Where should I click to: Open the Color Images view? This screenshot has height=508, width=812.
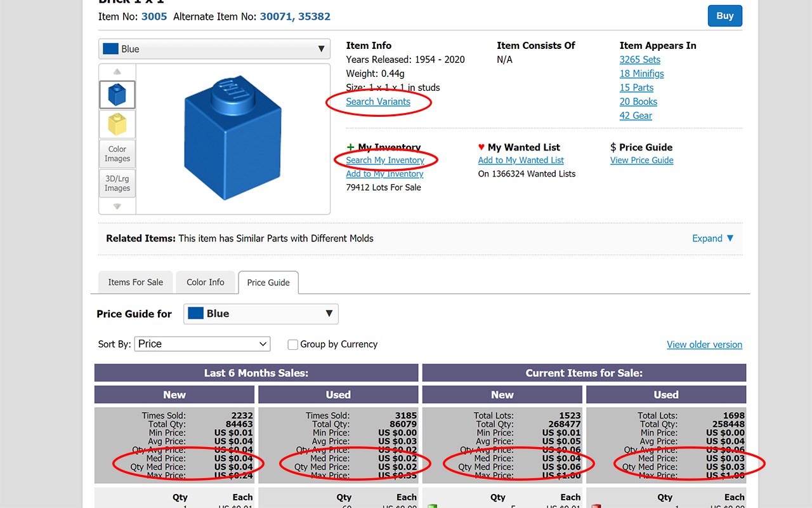pyautogui.click(x=117, y=154)
